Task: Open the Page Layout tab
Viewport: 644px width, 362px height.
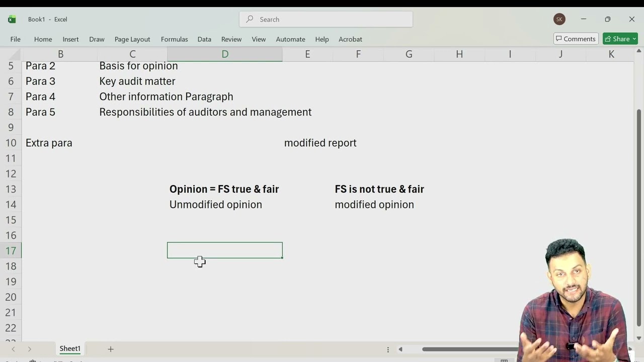Action: coord(132,39)
